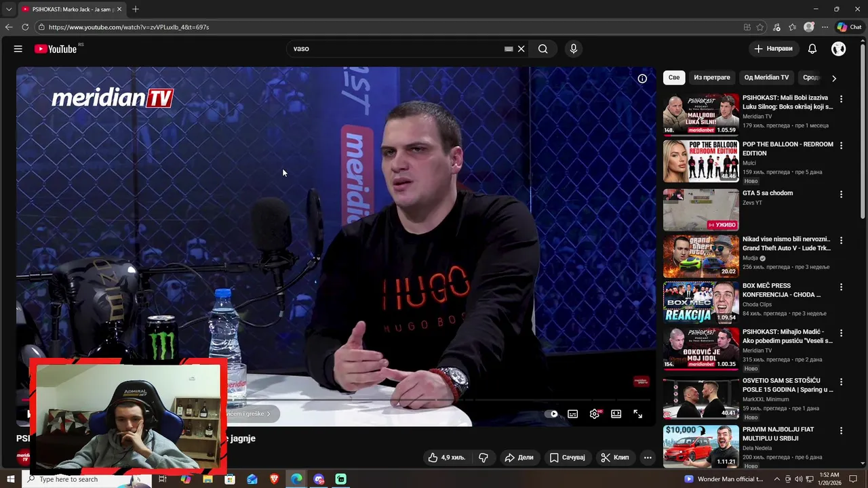The image size is (868, 488).
Task: Open tab search dropdown
Action: pyautogui.click(x=9, y=9)
